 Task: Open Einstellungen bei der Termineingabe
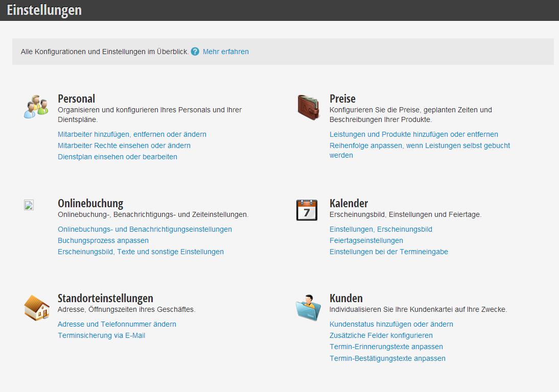tap(389, 252)
